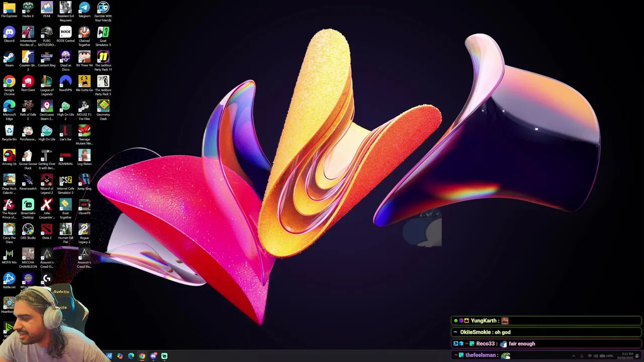Launch High On Life 2
This screenshot has width=644, height=362.
[x=65, y=111]
